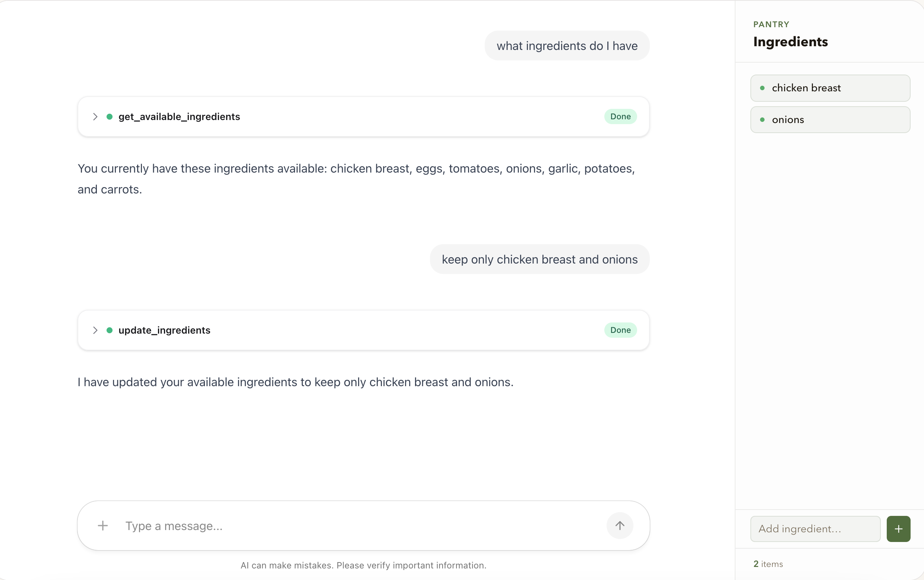The width and height of the screenshot is (924, 580).
Task: Expand the get_available_ingredients tool call chevron
Action: click(95, 117)
